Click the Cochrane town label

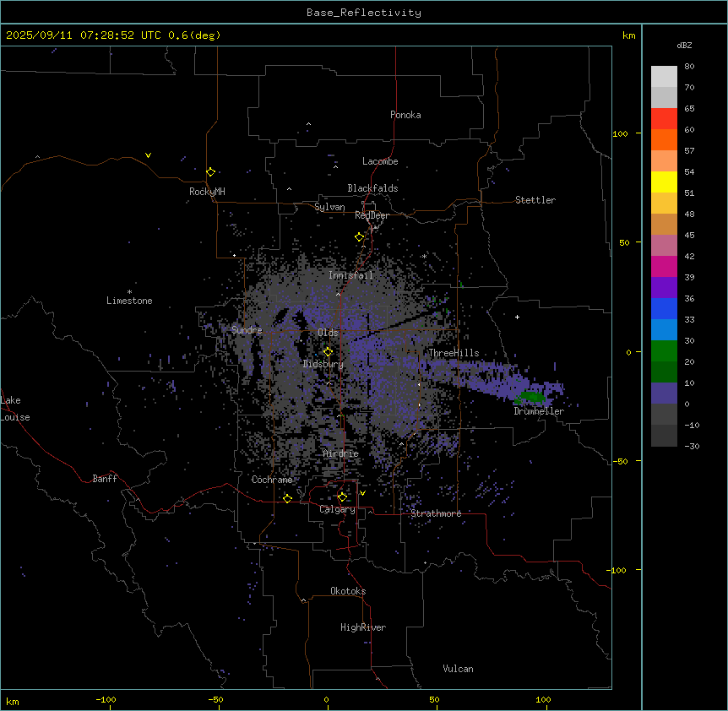[x=272, y=480]
